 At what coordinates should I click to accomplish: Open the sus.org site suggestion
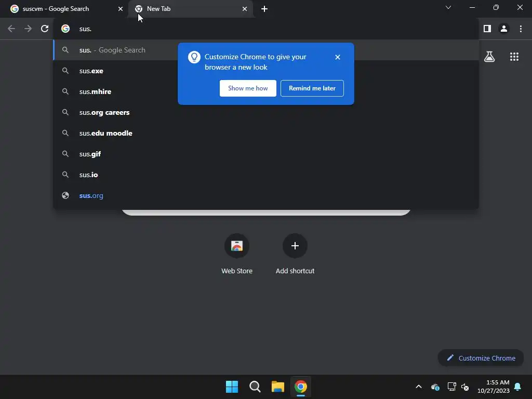tap(267, 195)
